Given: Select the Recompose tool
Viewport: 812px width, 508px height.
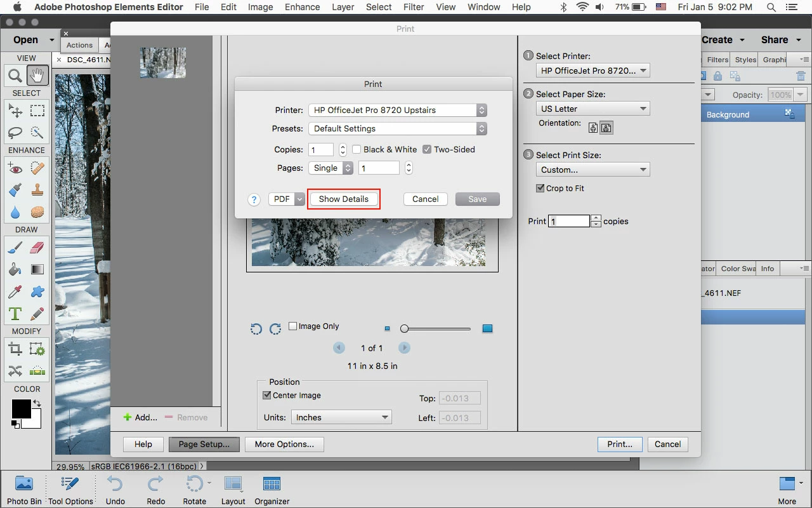Looking at the screenshot, I should (x=37, y=349).
